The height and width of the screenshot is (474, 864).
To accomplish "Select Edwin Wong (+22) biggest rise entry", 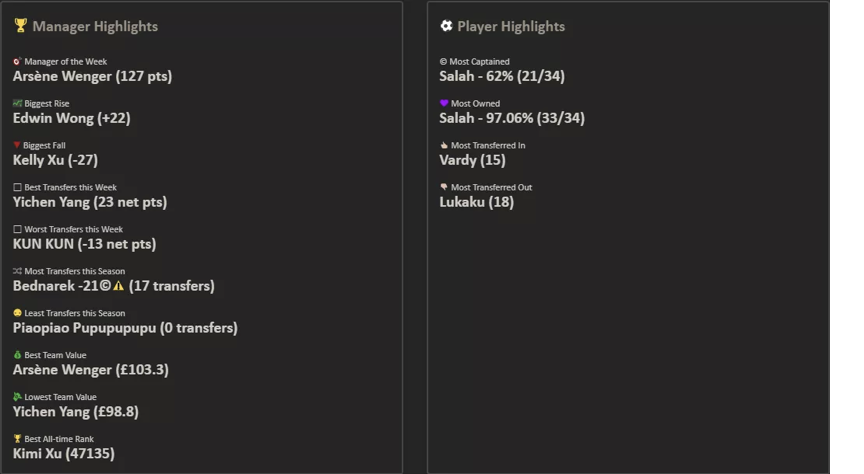I will point(71,118).
